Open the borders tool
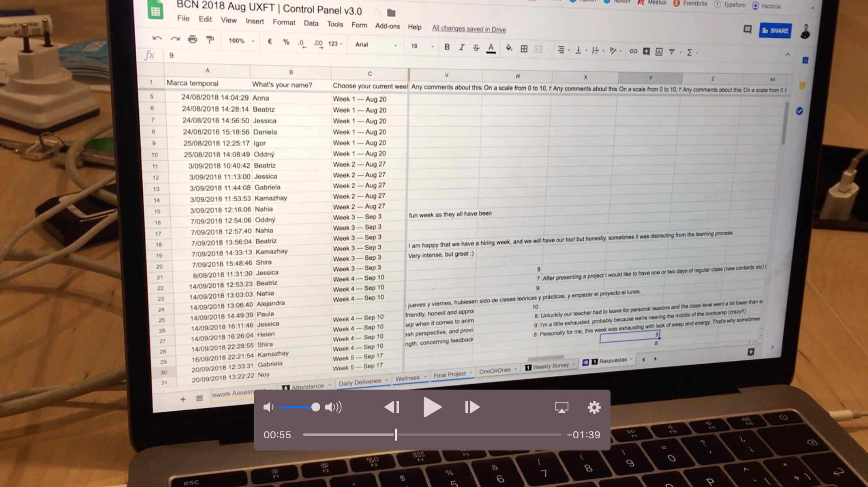The width and height of the screenshot is (868, 487). [524, 49]
